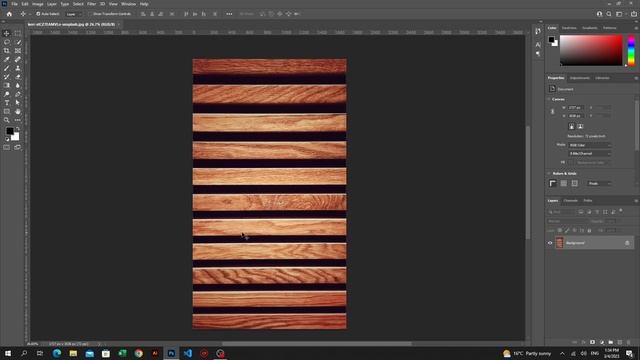
Task: Open the workspace switcher icon
Action: pos(619,14)
